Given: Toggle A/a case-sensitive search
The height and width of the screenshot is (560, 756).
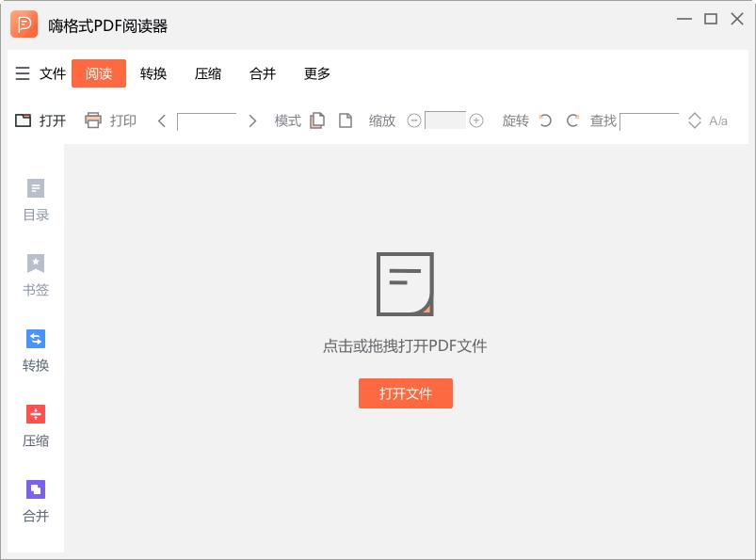Looking at the screenshot, I should click(x=718, y=121).
